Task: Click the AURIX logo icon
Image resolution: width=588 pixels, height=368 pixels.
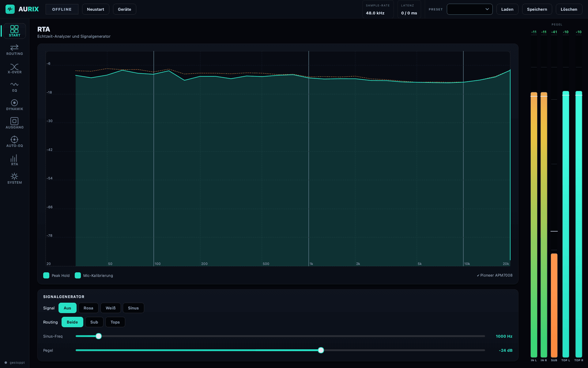Action: [x=10, y=9]
